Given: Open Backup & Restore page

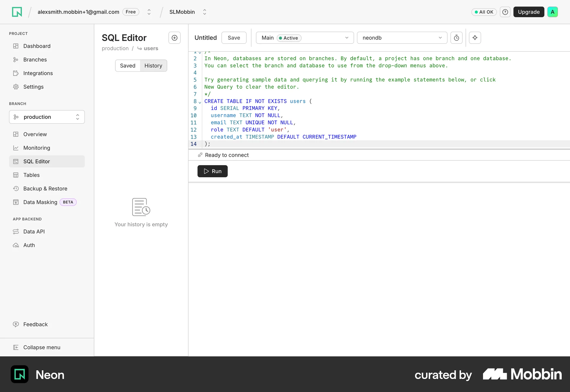Looking at the screenshot, I should coord(47,189).
